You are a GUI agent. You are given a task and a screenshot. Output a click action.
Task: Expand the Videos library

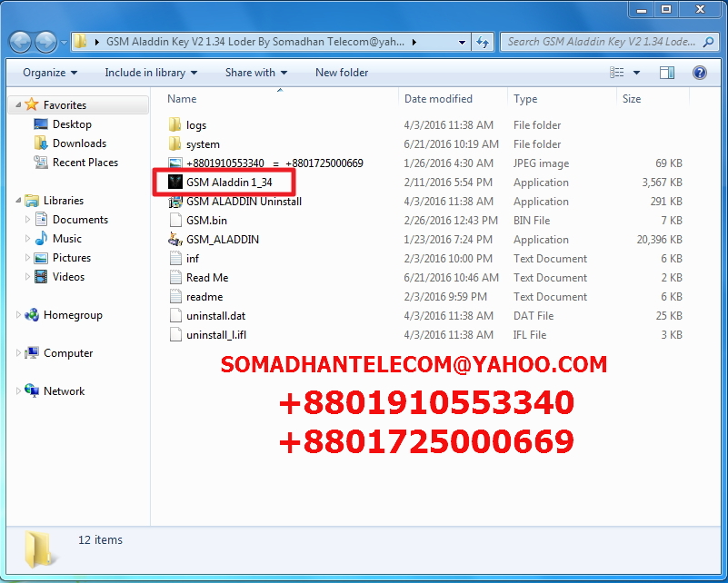pyautogui.click(x=27, y=276)
